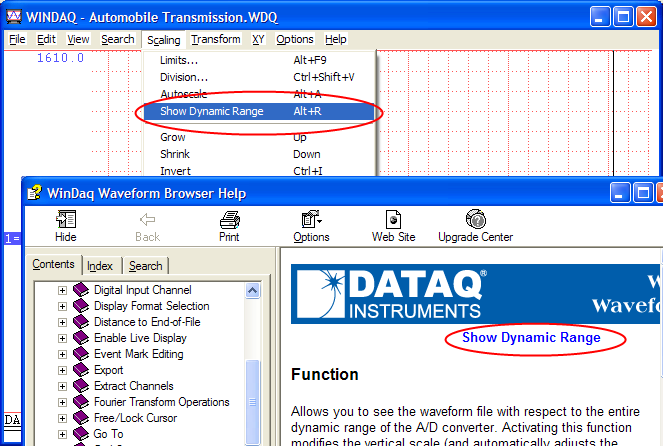Expand the Distance to End-of-File topic
Screen dimensions: 663x446
tap(62, 323)
